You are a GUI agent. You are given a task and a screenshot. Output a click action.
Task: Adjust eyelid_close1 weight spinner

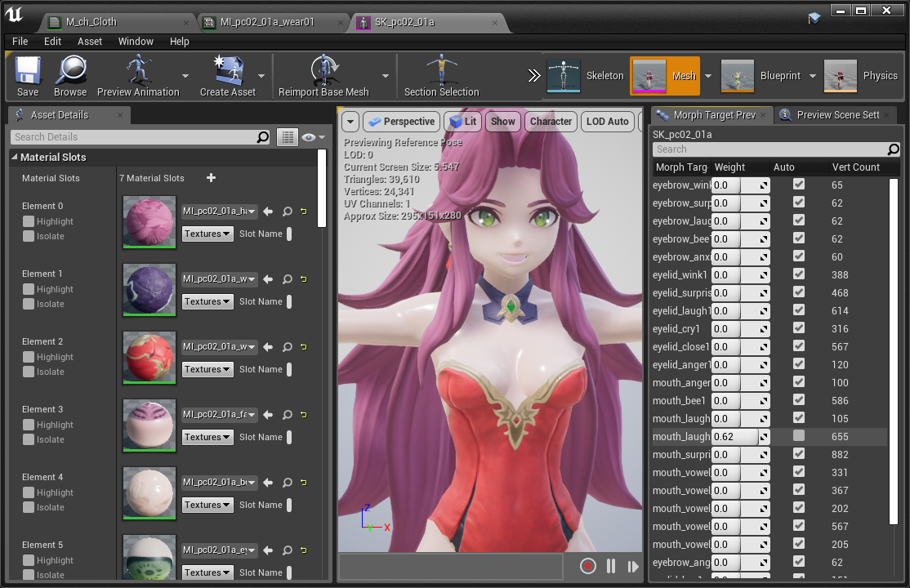(x=741, y=346)
